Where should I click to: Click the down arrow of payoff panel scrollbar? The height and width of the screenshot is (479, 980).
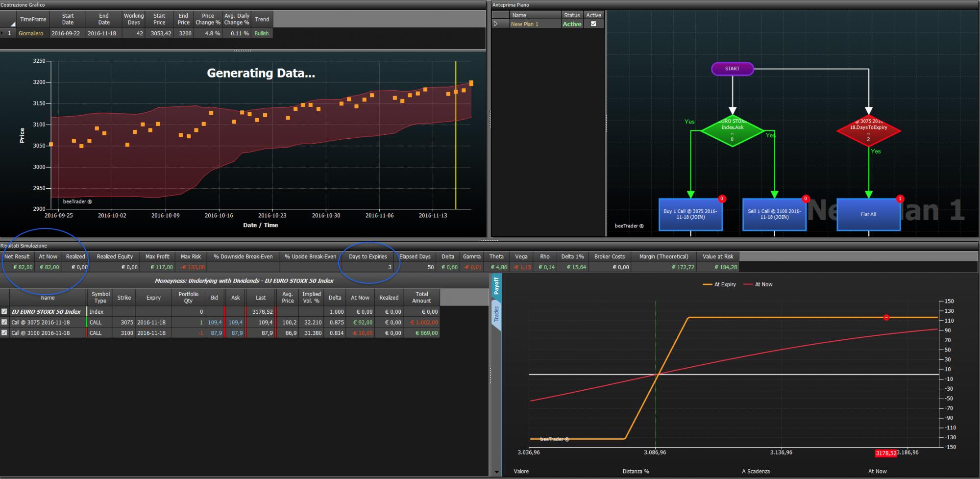(496, 473)
